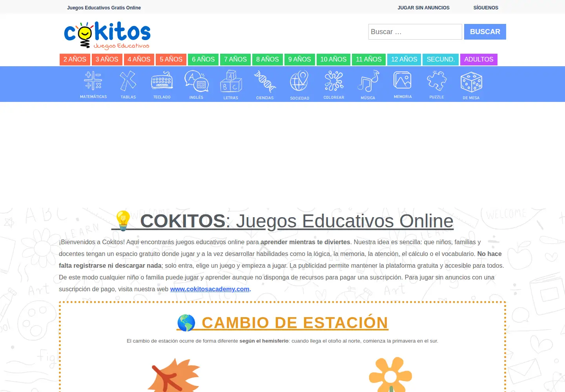Screen dimensions: 565x392
Task: Select the 3 AÑOS age tab
Action: pos(107,60)
